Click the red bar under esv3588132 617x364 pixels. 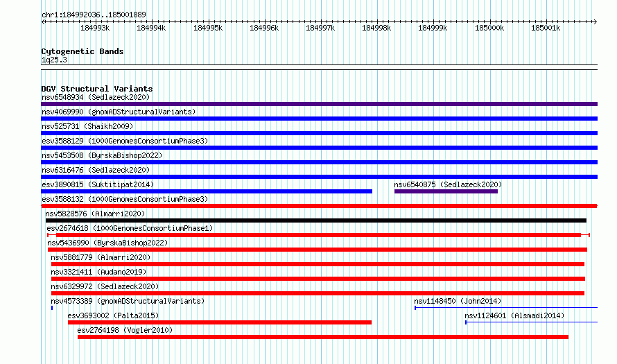[x=319, y=206]
